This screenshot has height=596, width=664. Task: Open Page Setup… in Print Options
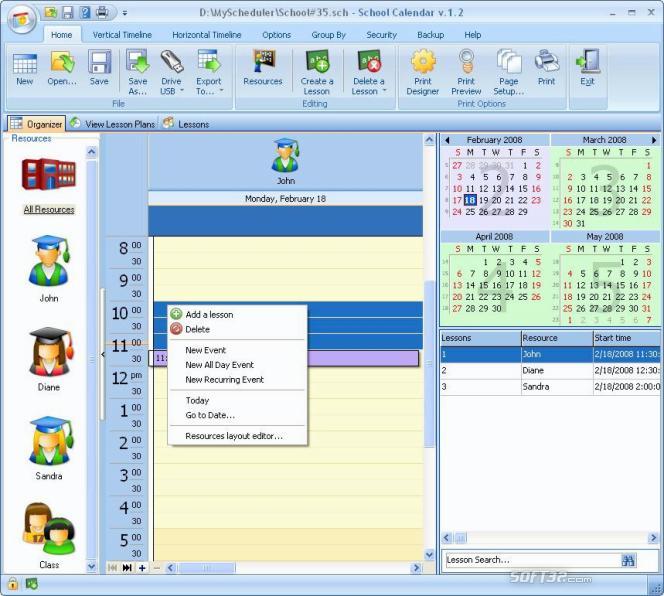tap(509, 62)
